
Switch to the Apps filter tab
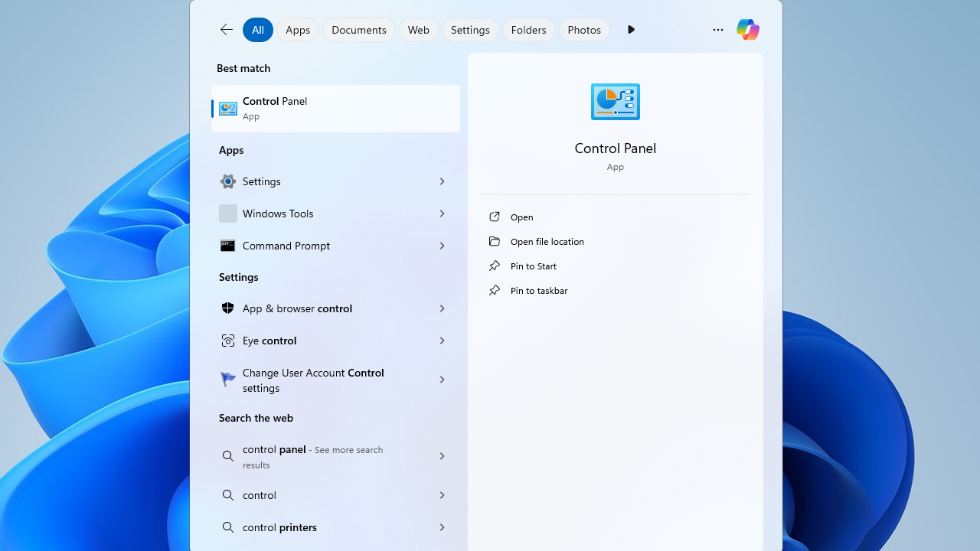click(298, 30)
